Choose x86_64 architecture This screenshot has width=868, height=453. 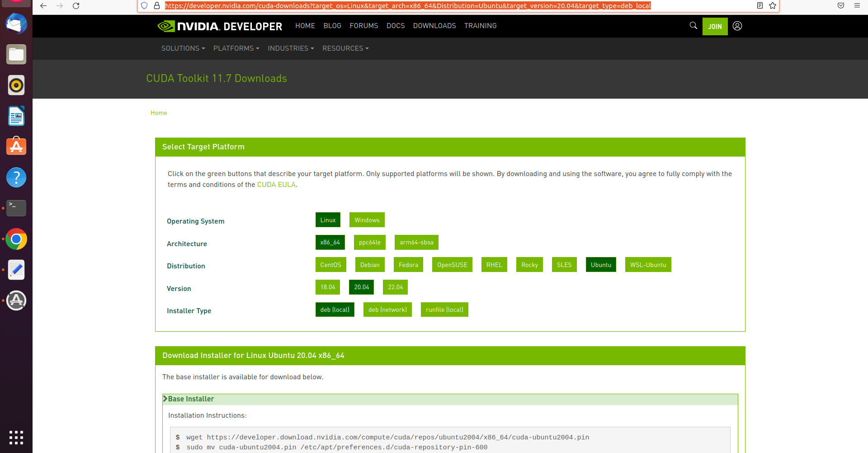pyautogui.click(x=330, y=243)
